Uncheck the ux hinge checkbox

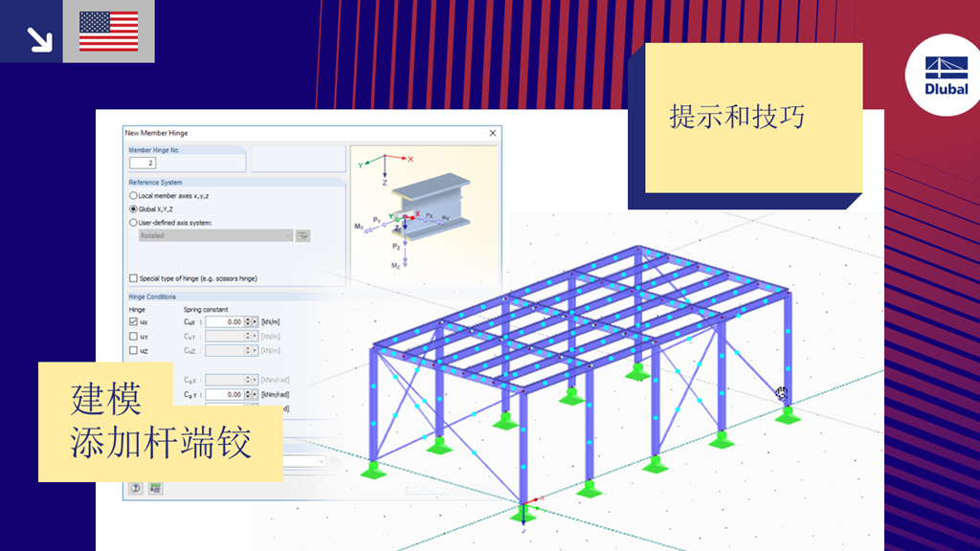(x=133, y=321)
